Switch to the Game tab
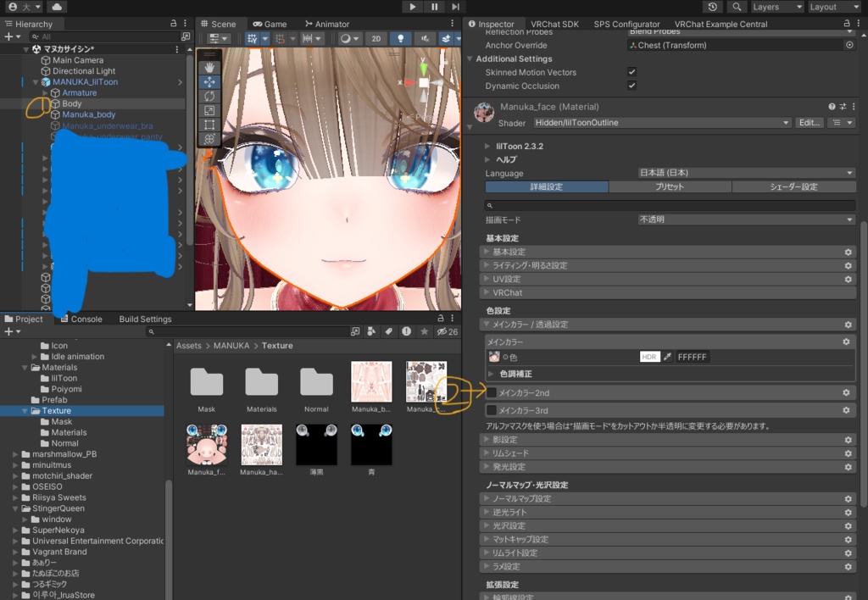 270,24
